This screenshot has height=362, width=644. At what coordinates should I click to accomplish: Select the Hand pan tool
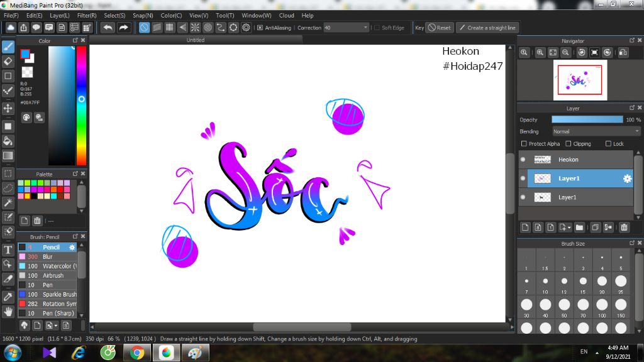(8, 312)
